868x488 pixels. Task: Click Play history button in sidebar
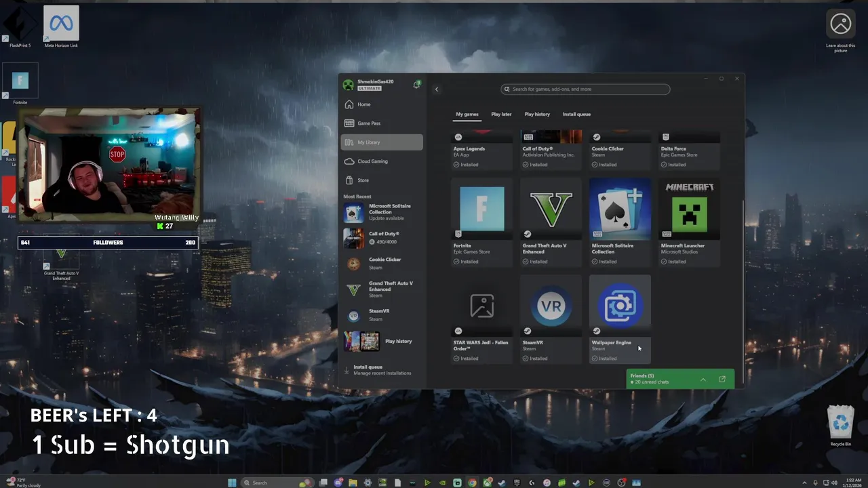(382, 341)
